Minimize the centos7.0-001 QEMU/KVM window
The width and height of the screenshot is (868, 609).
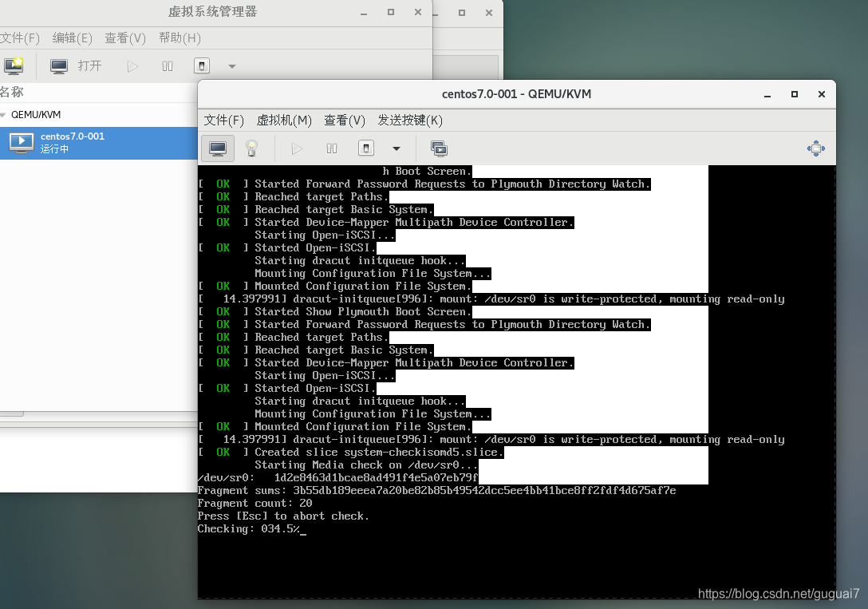(767, 95)
